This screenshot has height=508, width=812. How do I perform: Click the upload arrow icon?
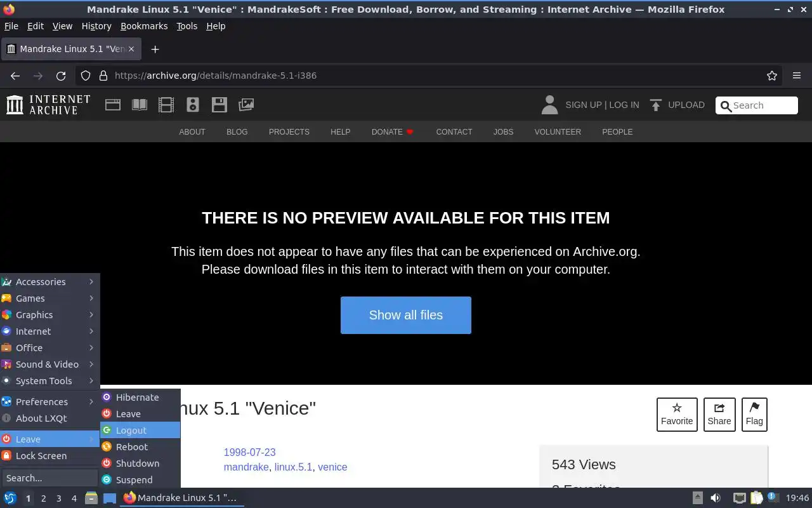pyautogui.click(x=656, y=105)
